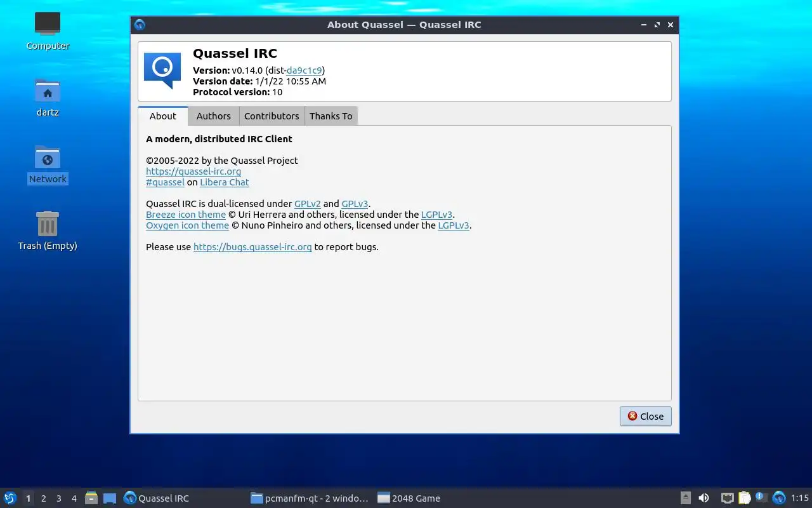Switch to virtual desktop 2

43,498
